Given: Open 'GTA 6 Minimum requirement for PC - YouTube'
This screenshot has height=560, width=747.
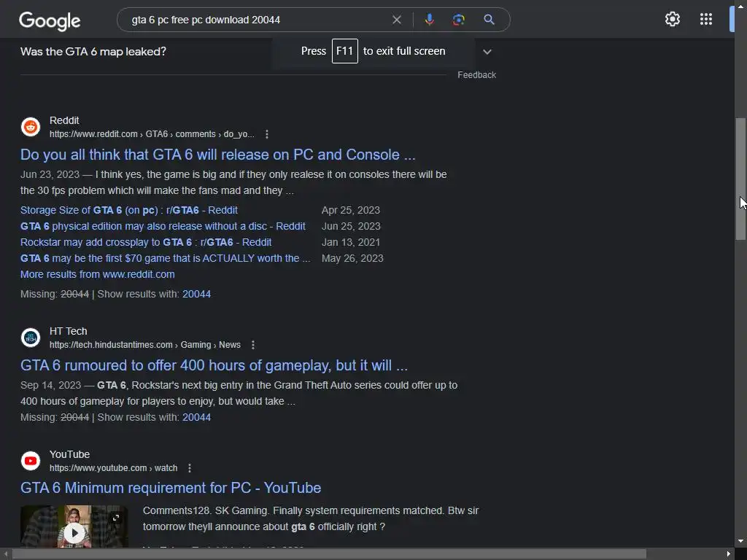Looking at the screenshot, I should (x=171, y=488).
